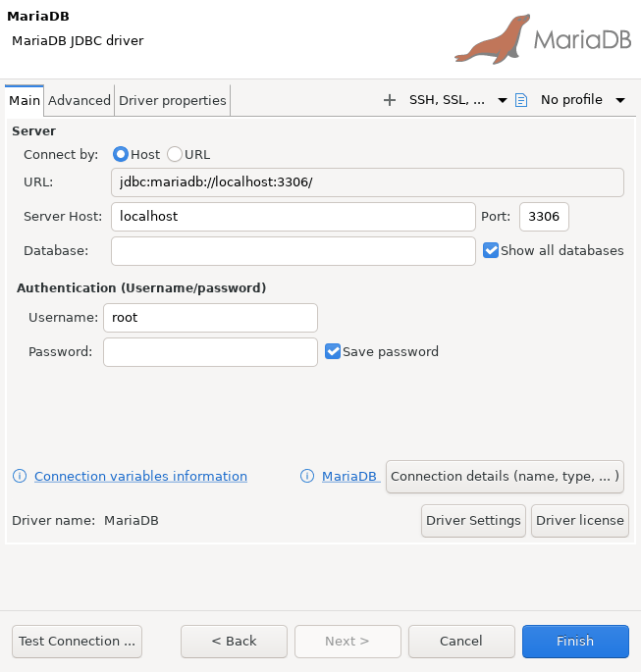Cancel the connection dialog

[x=461, y=642]
